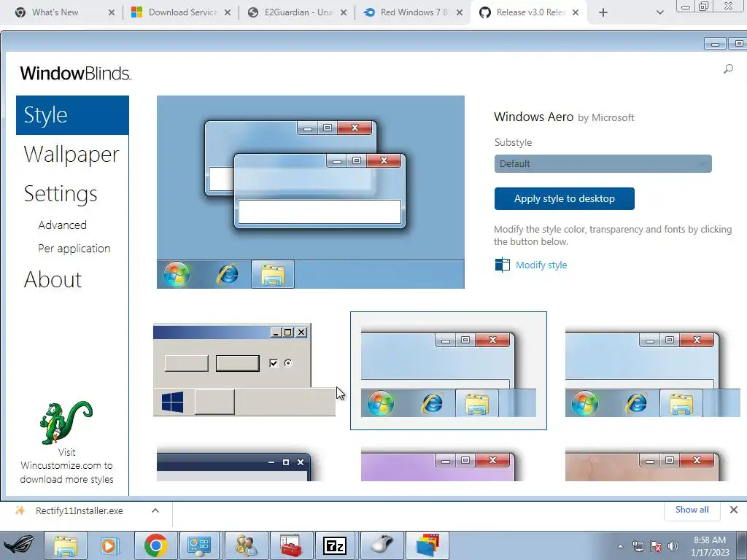
Task: Click the volume speaker tray icon
Action: (x=673, y=546)
